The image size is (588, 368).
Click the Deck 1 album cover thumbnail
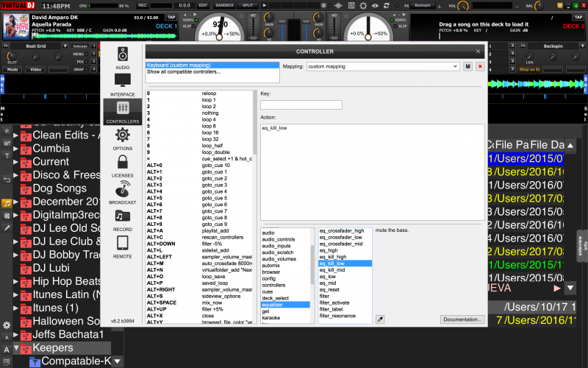point(16,26)
